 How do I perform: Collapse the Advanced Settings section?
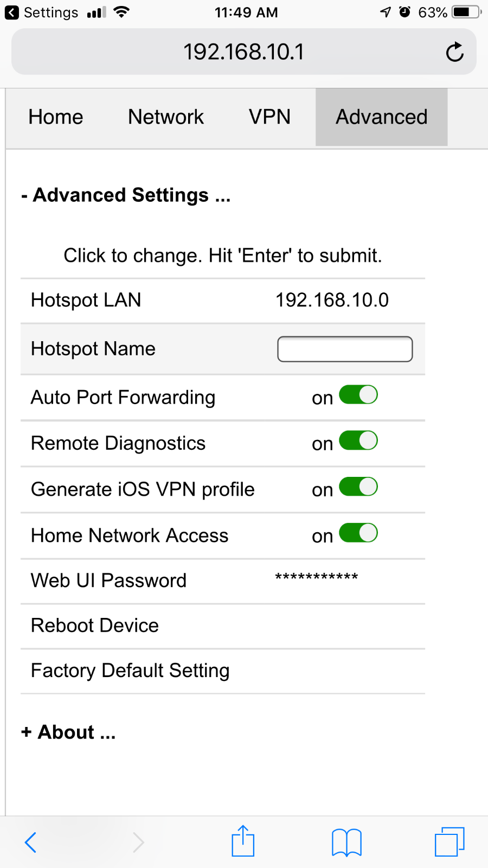click(126, 195)
